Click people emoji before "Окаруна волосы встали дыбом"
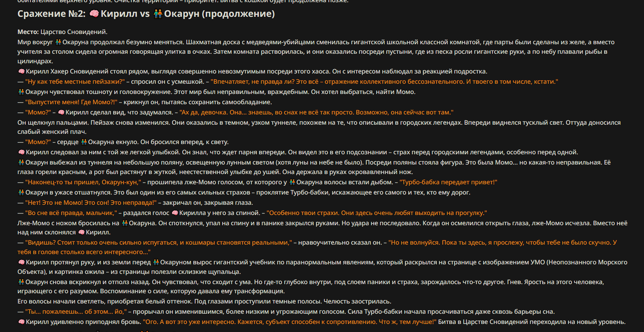This screenshot has height=332, width=644. pyautogui.click(x=292, y=182)
